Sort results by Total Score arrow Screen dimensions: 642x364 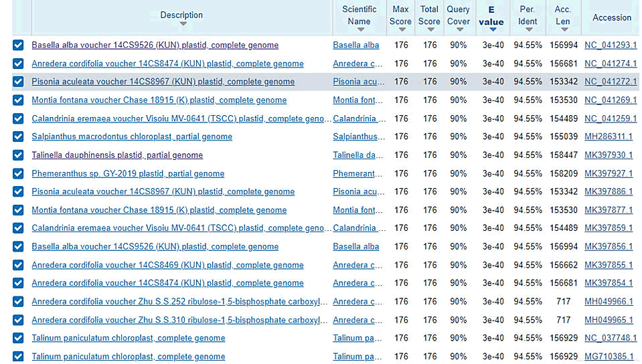point(429,30)
